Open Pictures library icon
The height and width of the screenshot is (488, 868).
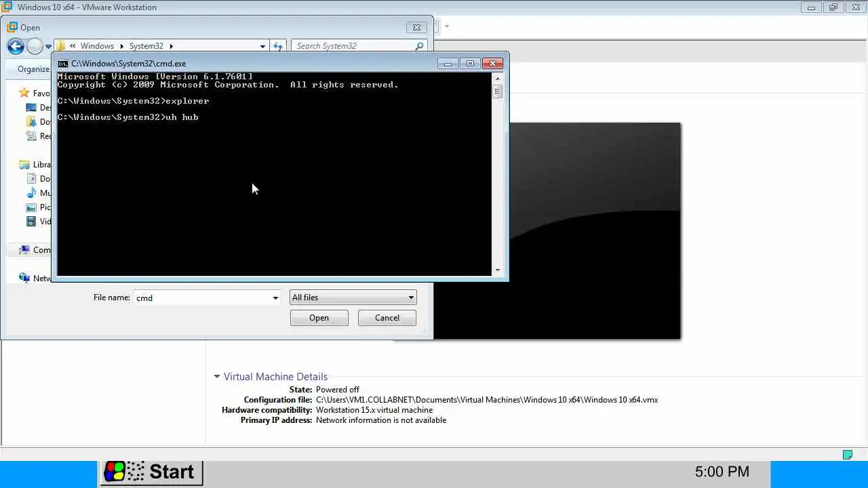point(31,207)
